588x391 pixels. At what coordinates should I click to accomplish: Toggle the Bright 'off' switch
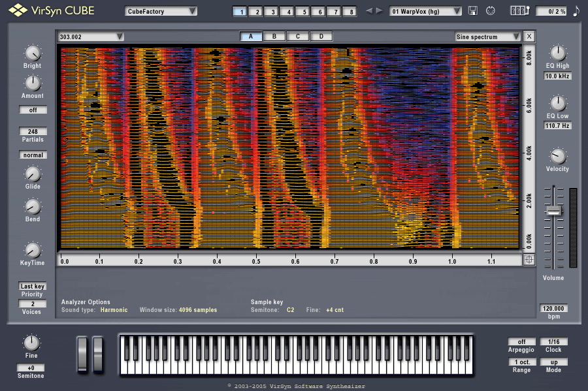pos(33,110)
